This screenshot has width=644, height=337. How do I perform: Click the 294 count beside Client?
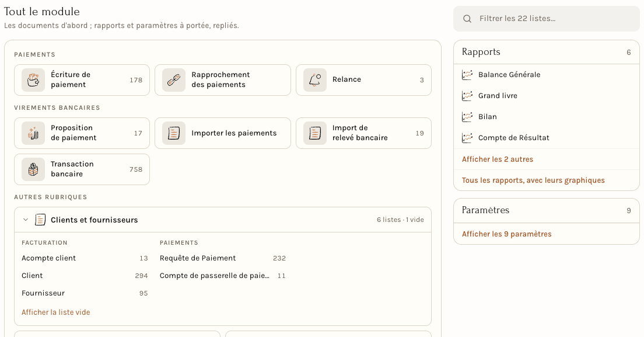[141, 276]
